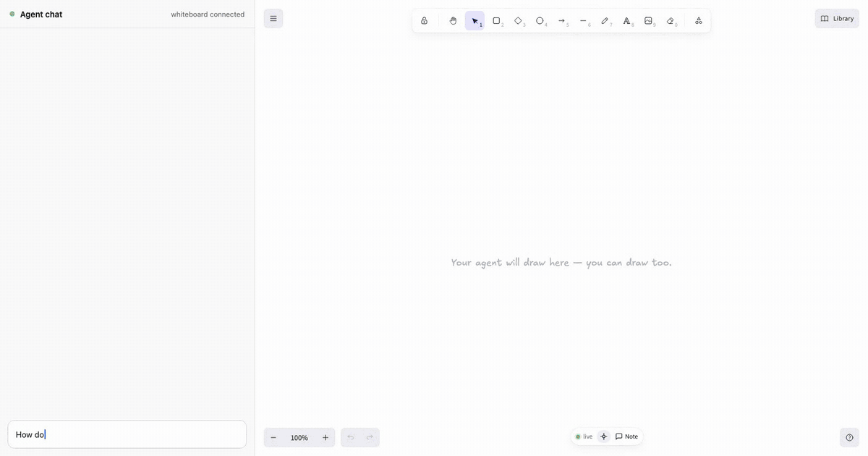Open the hamburger main menu
Screen dimensions: 868x456
273,19
